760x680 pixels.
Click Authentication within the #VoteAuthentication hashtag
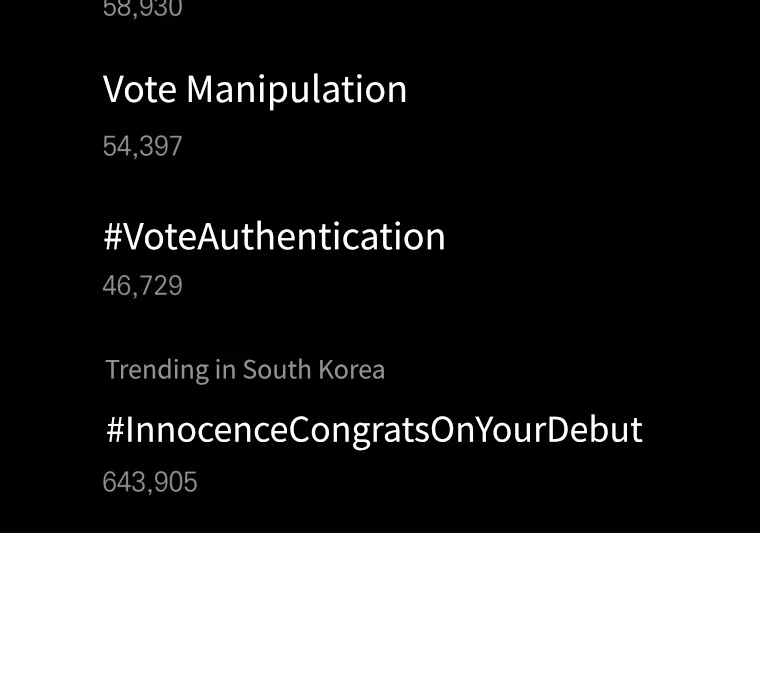321,236
